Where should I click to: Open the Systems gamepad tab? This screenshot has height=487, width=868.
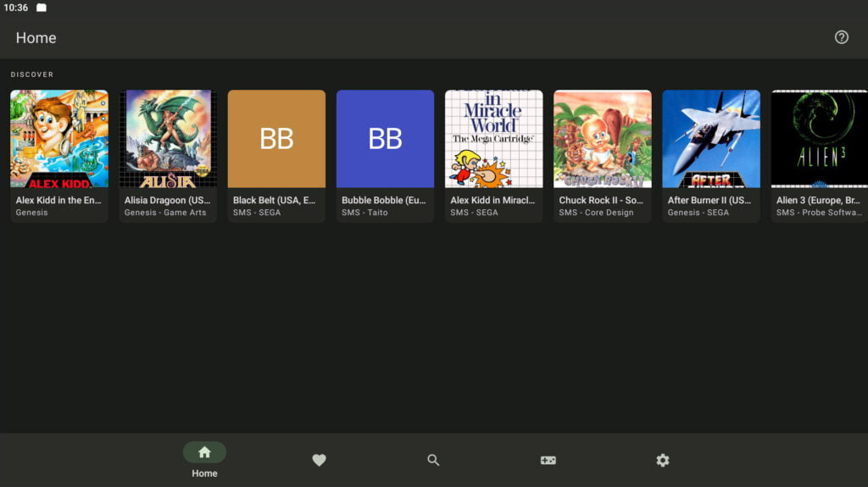click(548, 460)
